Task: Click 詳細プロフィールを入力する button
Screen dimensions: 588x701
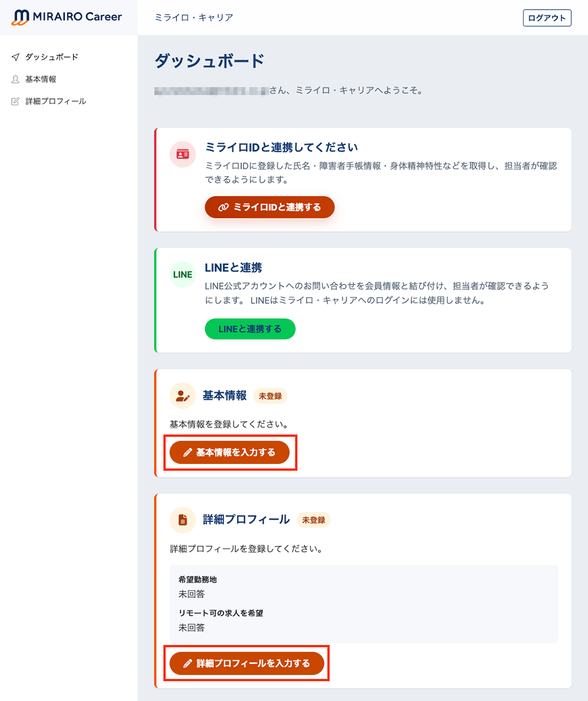Action: point(247,663)
